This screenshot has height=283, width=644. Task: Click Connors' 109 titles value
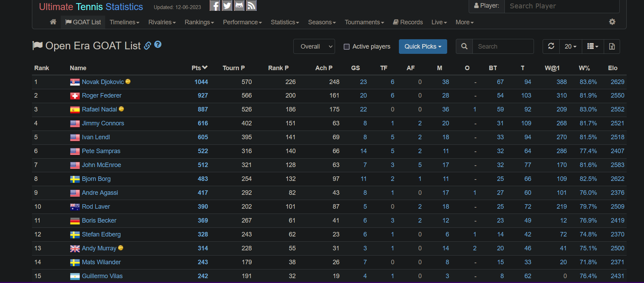pos(526,123)
